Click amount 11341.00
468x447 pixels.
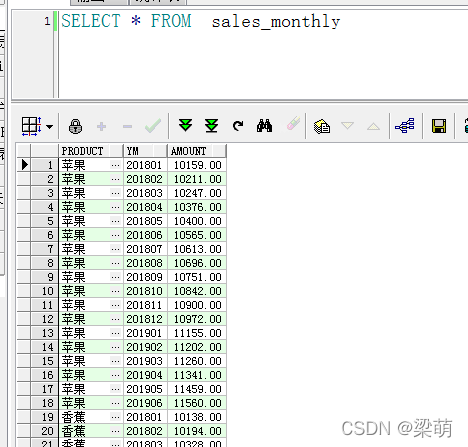click(197, 375)
